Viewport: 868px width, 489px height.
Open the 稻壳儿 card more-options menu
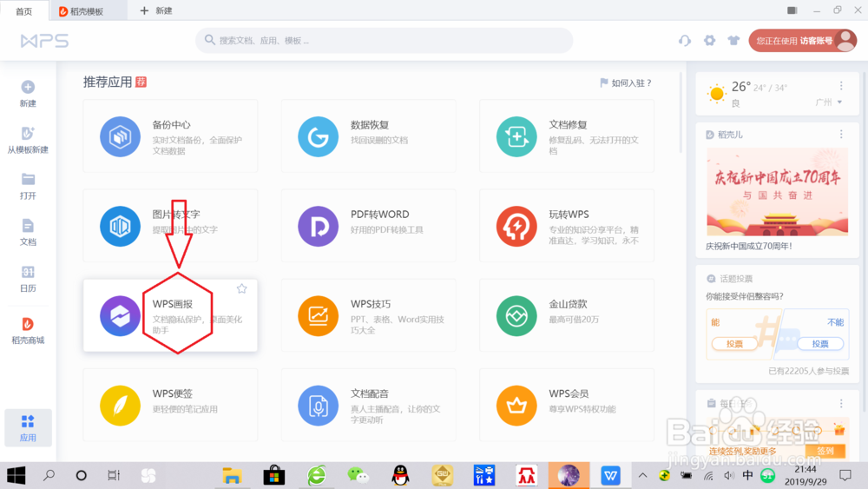click(x=841, y=134)
